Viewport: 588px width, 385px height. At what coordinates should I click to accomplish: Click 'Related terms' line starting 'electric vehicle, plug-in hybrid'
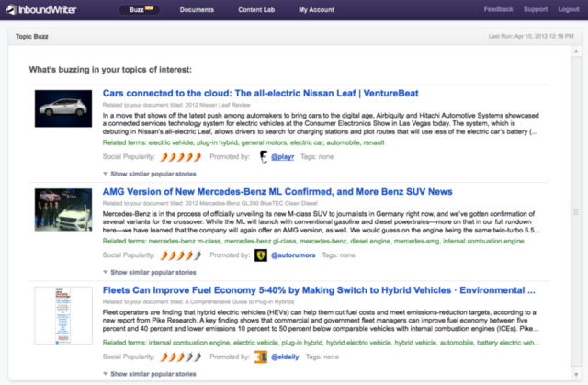tap(243, 142)
